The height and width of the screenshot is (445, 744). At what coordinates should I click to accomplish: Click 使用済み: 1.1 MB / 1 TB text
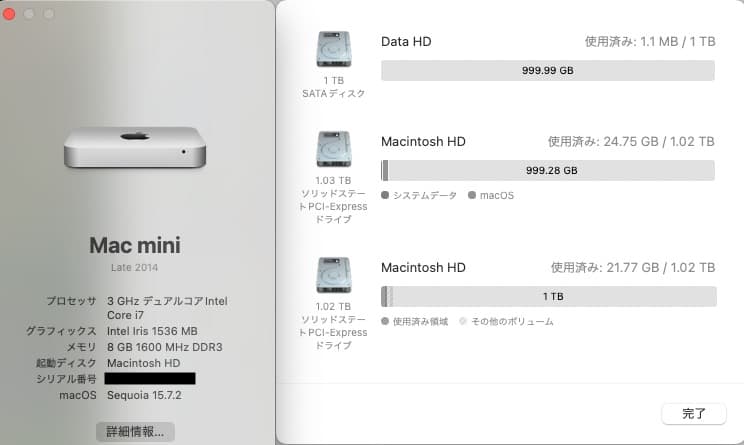(x=650, y=42)
